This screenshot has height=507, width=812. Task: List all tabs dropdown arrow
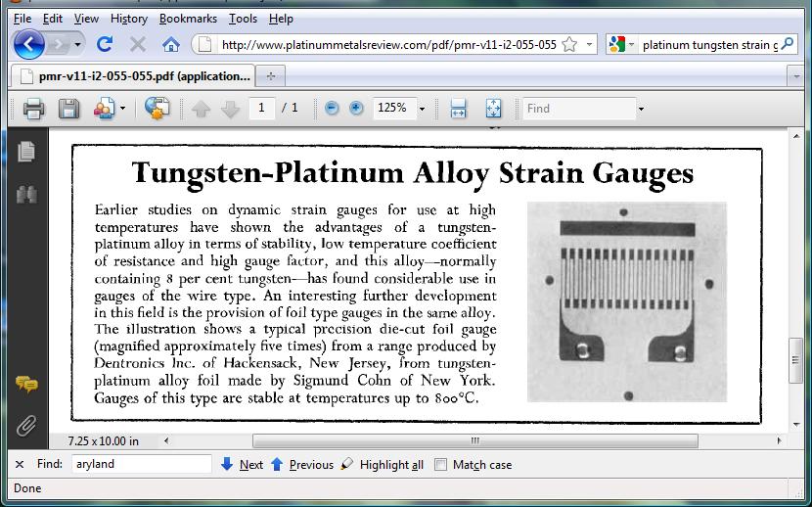tap(796, 76)
